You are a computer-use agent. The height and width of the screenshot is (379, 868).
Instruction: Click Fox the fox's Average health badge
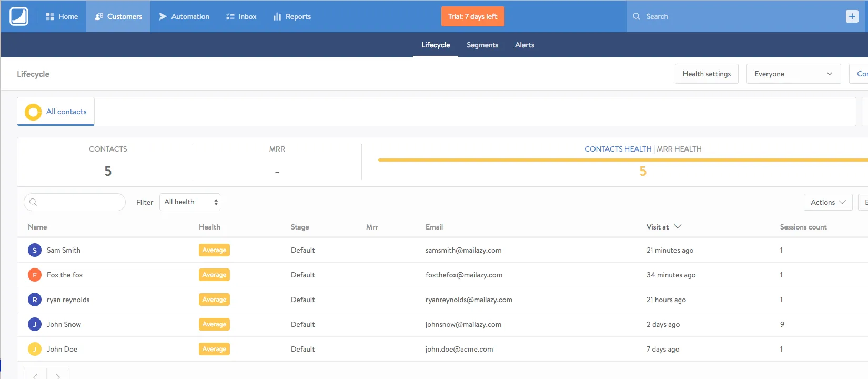pos(214,275)
